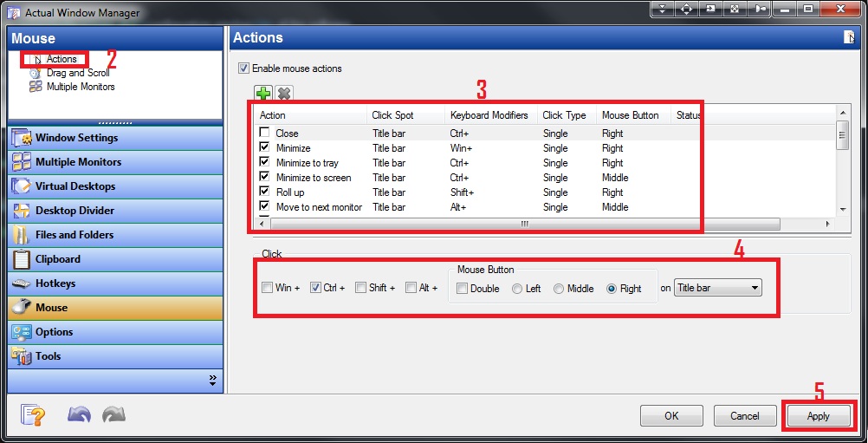Click the arrow-into-box title bar button
This screenshot has height=443, width=868.
[710, 9]
